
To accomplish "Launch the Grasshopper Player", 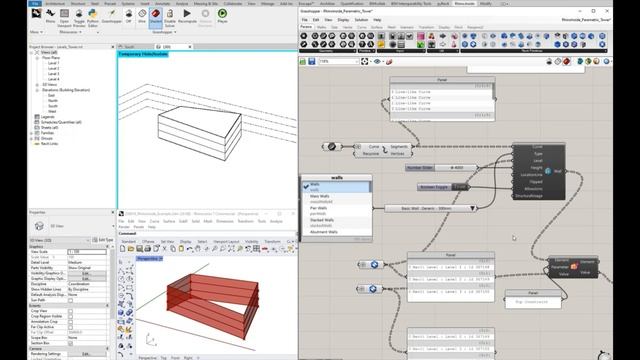I will 222,16.
